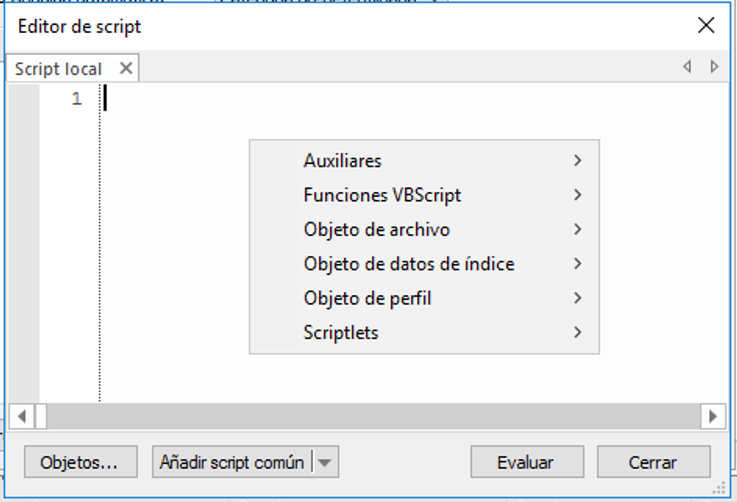Click the Cerrar button
The width and height of the screenshot is (737, 502).
click(x=653, y=462)
